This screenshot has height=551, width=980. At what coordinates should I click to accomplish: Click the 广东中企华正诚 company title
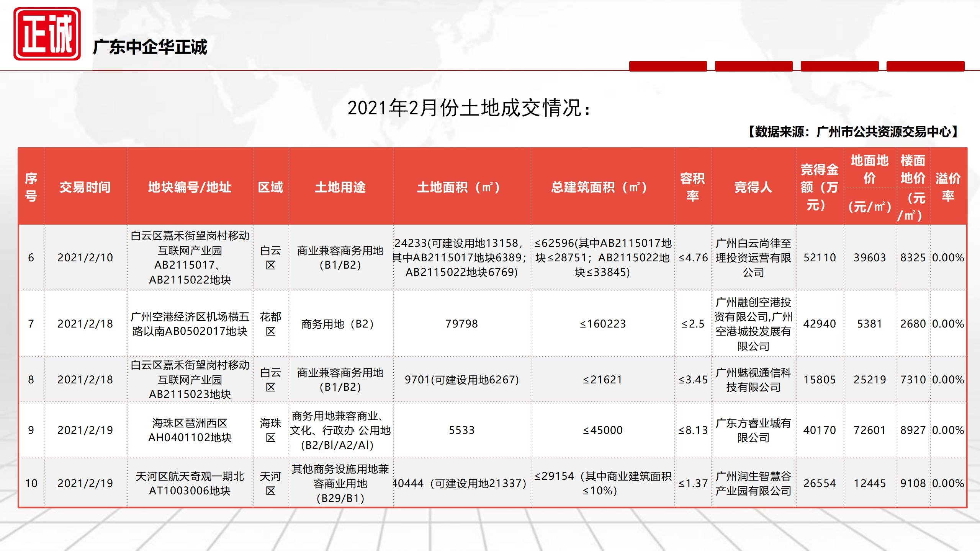(x=150, y=47)
